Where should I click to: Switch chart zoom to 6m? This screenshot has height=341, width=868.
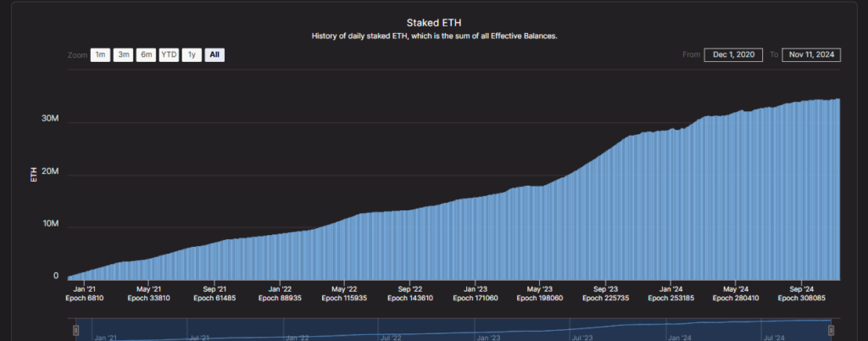pyautogui.click(x=147, y=55)
